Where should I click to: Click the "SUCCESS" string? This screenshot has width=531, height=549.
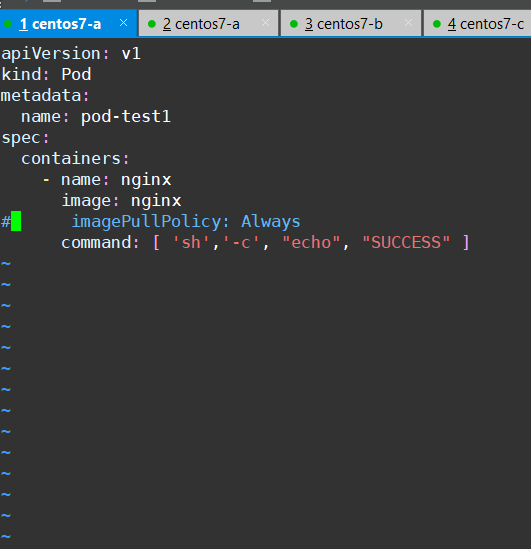point(406,242)
